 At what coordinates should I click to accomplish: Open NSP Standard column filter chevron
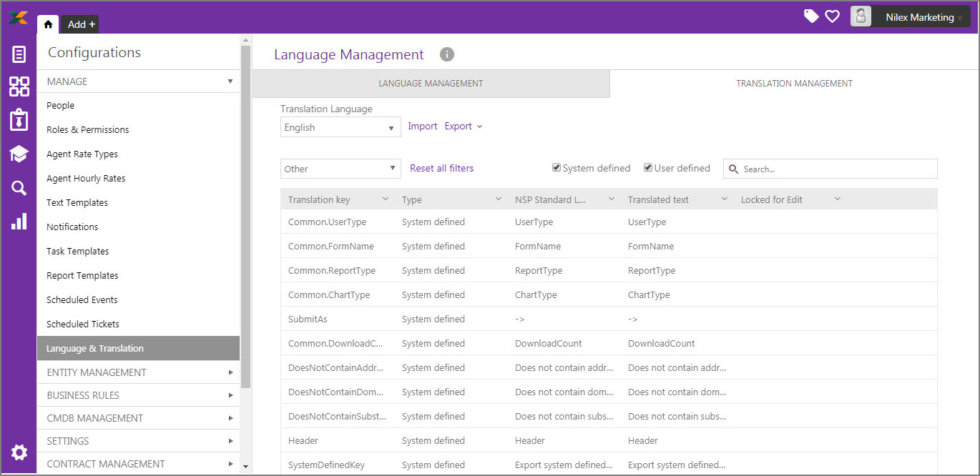pyautogui.click(x=612, y=199)
